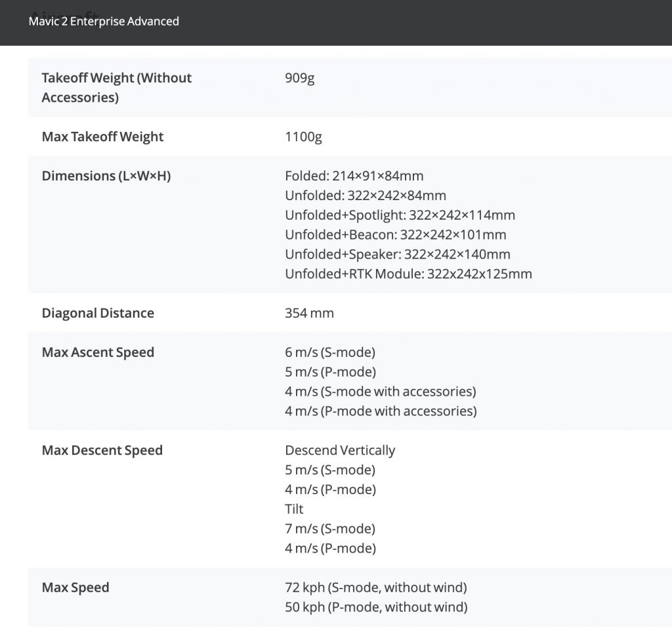Click '50 kph (P-mode, without wind)' value
The width and height of the screenshot is (672, 628).
376,607
